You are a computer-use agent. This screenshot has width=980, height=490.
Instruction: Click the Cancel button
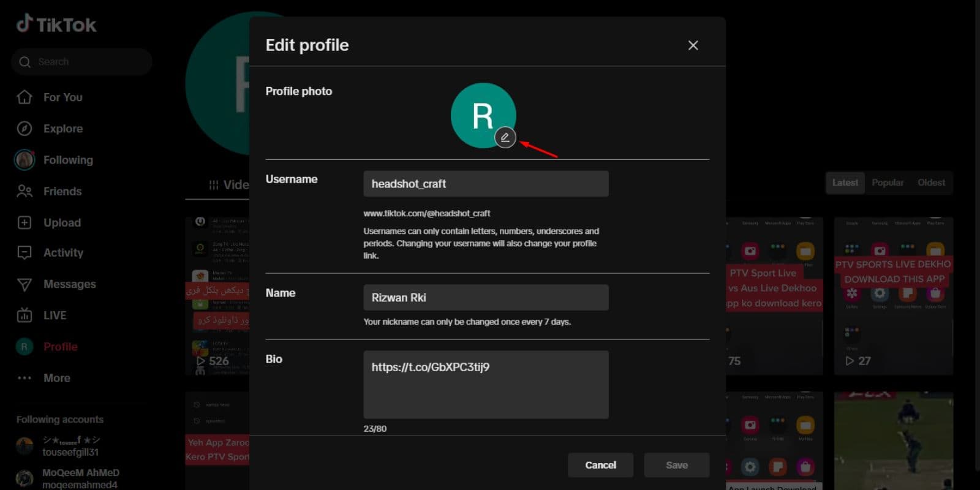click(x=600, y=465)
